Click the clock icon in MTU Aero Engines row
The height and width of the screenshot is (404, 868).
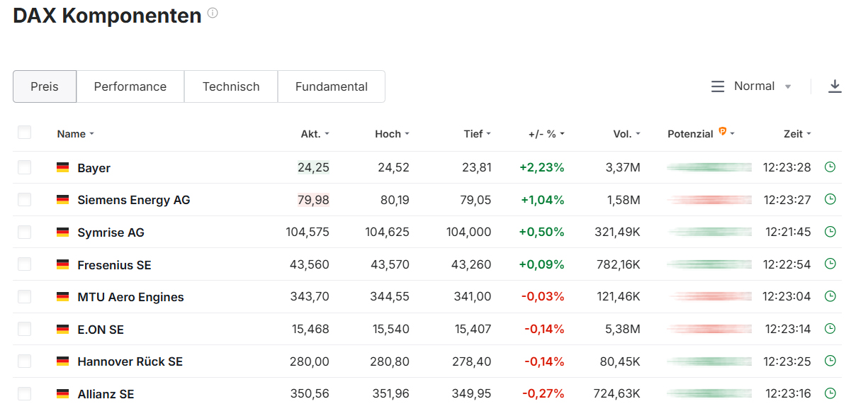click(x=830, y=296)
